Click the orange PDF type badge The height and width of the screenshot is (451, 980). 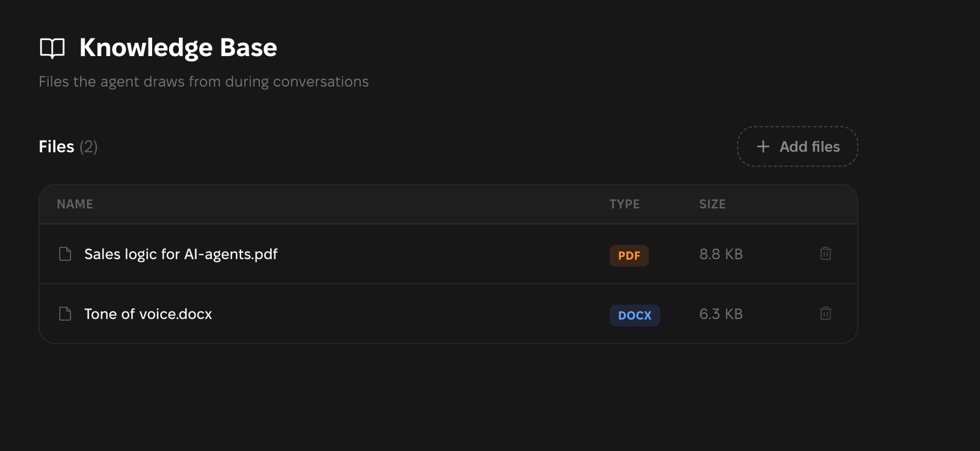pyautogui.click(x=629, y=255)
